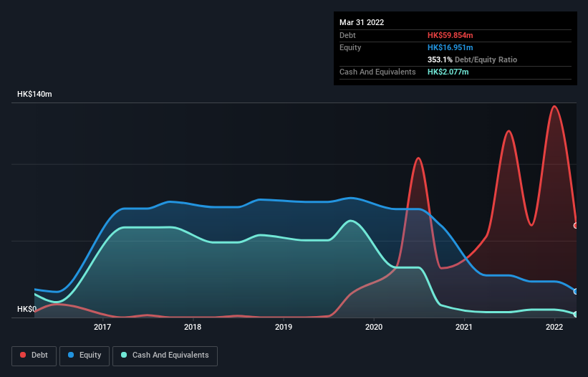Image resolution: width=588 pixels, height=377 pixels.
Task: Click the HK$0 axis label
Action: [26, 309]
